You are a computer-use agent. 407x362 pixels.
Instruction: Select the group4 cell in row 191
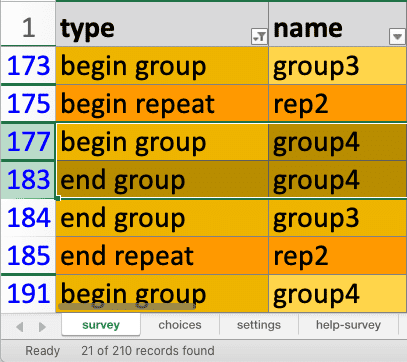tap(338, 294)
